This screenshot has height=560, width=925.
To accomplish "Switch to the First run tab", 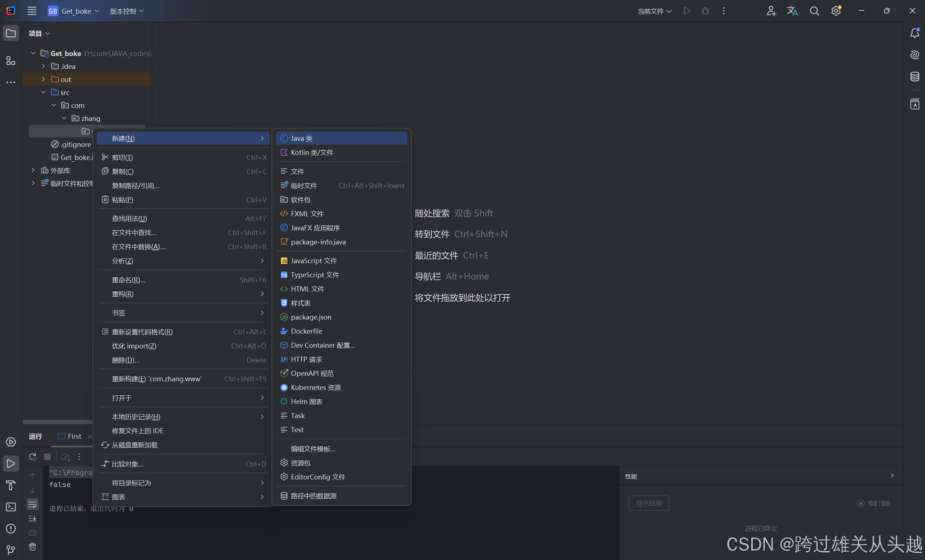I will [x=74, y=436].
